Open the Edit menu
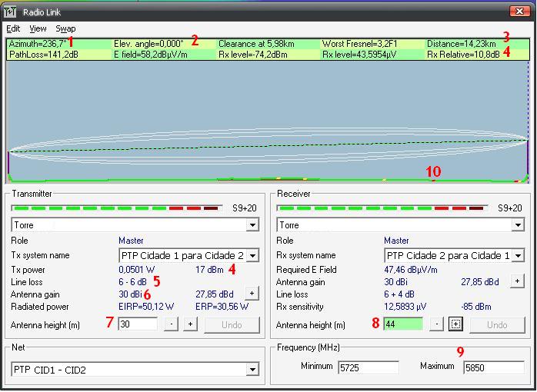Screen dimensions: 537x392 pos(13,29)
